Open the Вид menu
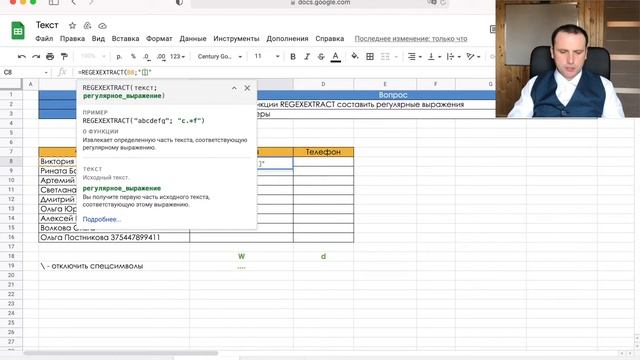The width and height of the screenshot is (640, 360). (x=98, y=39)
